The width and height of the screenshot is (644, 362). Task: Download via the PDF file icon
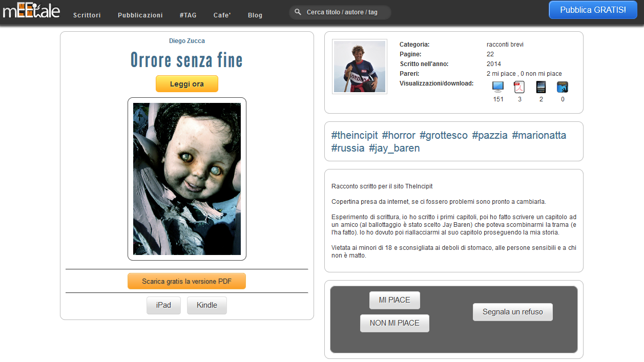coord(520,87)
